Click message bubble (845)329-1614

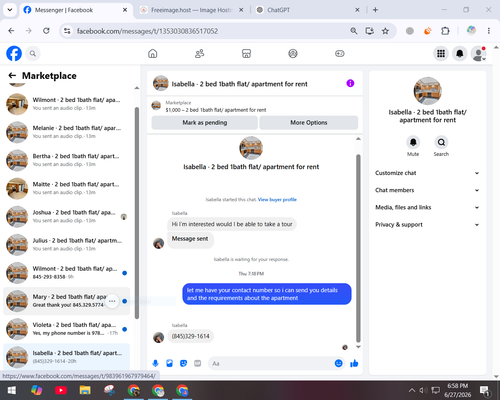pos(190,336)
